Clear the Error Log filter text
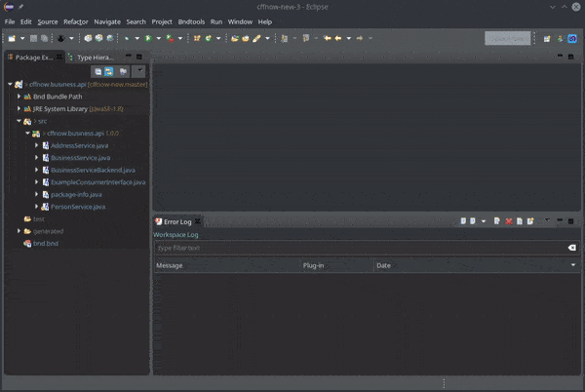 (572, 248)
